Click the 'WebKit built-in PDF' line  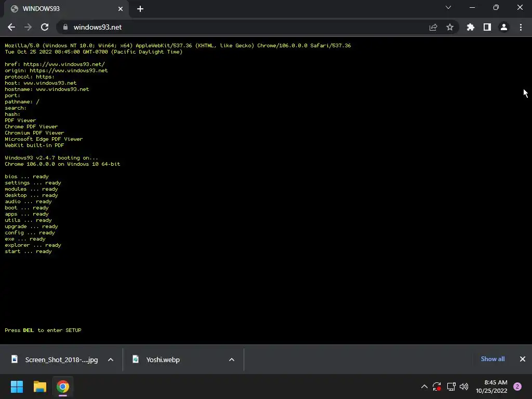(x=34, y=145)
